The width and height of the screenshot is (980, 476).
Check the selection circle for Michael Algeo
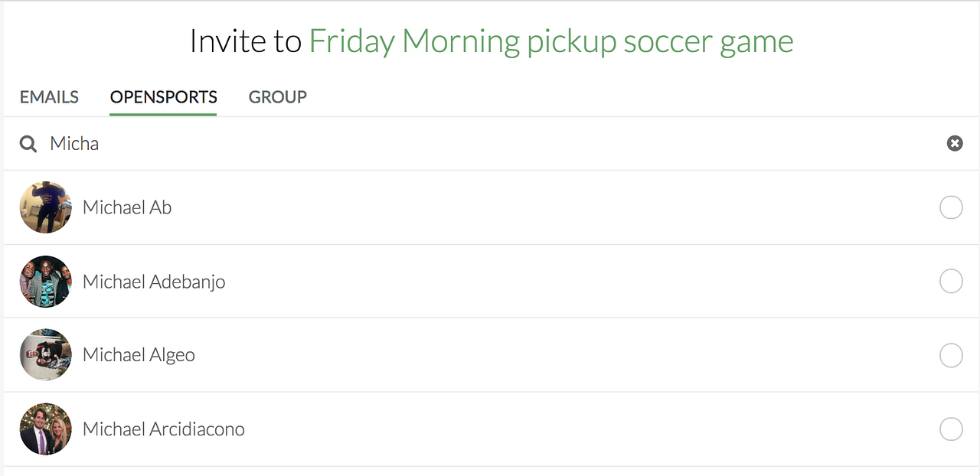[951, 355]
